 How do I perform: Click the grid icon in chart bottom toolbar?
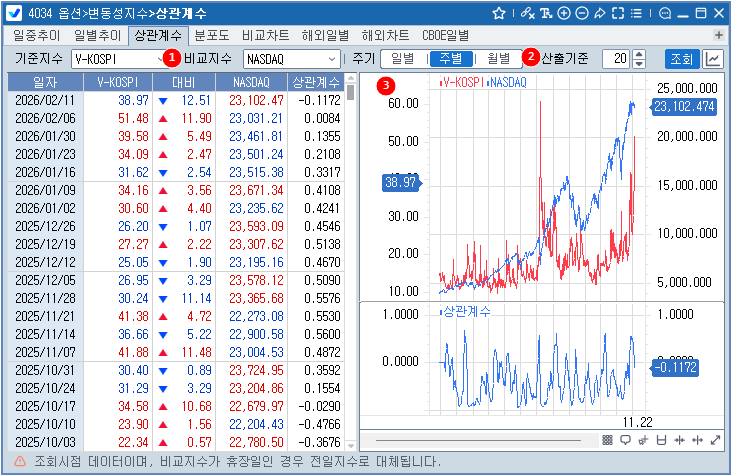click(607, 440)
